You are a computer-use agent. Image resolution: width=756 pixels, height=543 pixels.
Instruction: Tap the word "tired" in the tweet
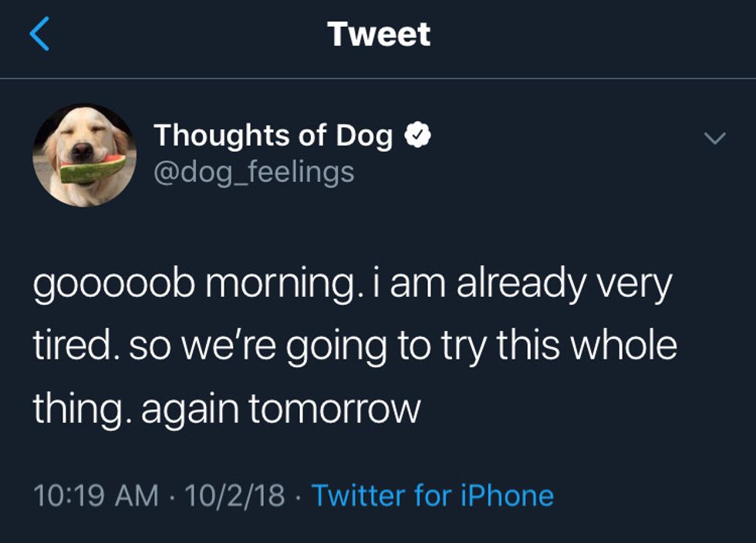pos(73,346)
